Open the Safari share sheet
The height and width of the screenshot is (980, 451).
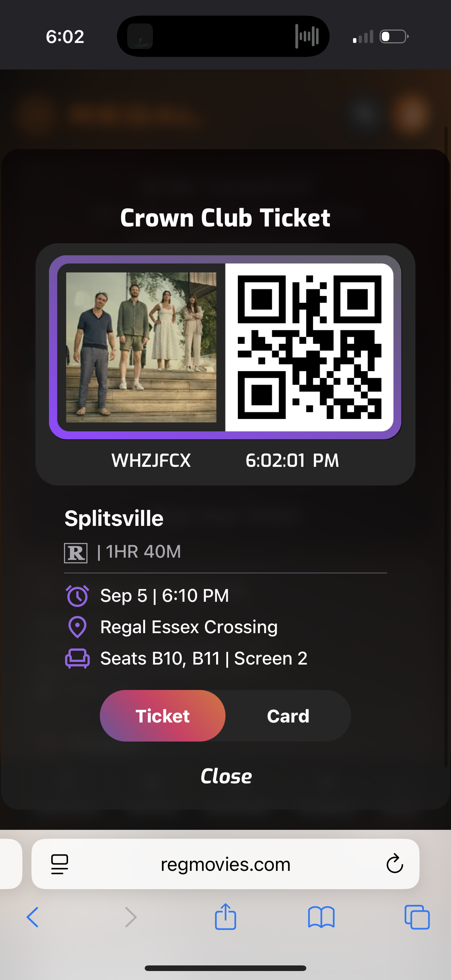pyautogui.click(x=225, y=916)
